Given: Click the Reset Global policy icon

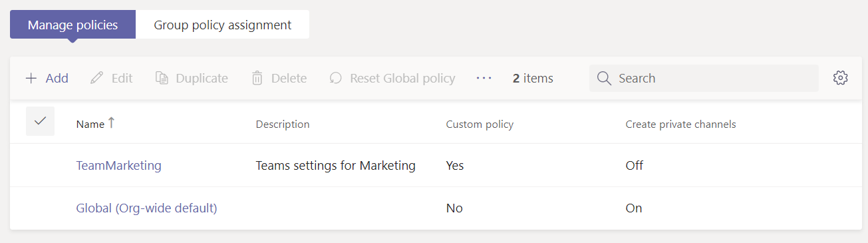Looking at the screenshot, I should coord(336,78).
